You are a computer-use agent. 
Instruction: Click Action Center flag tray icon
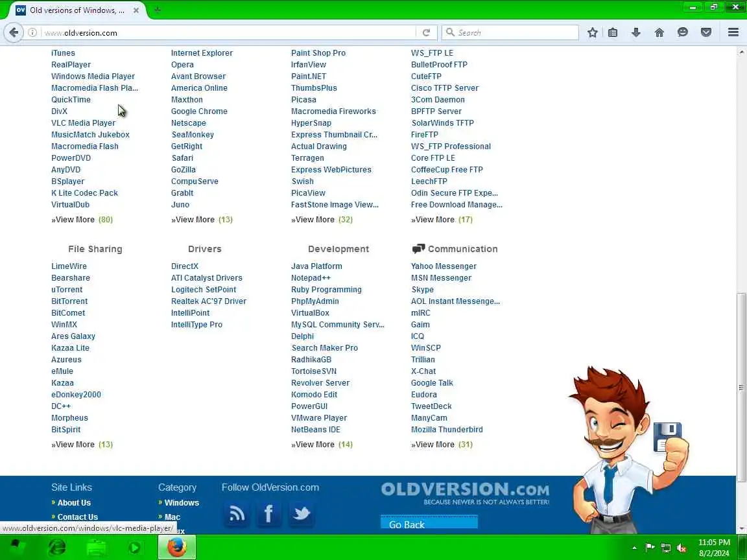650,548
